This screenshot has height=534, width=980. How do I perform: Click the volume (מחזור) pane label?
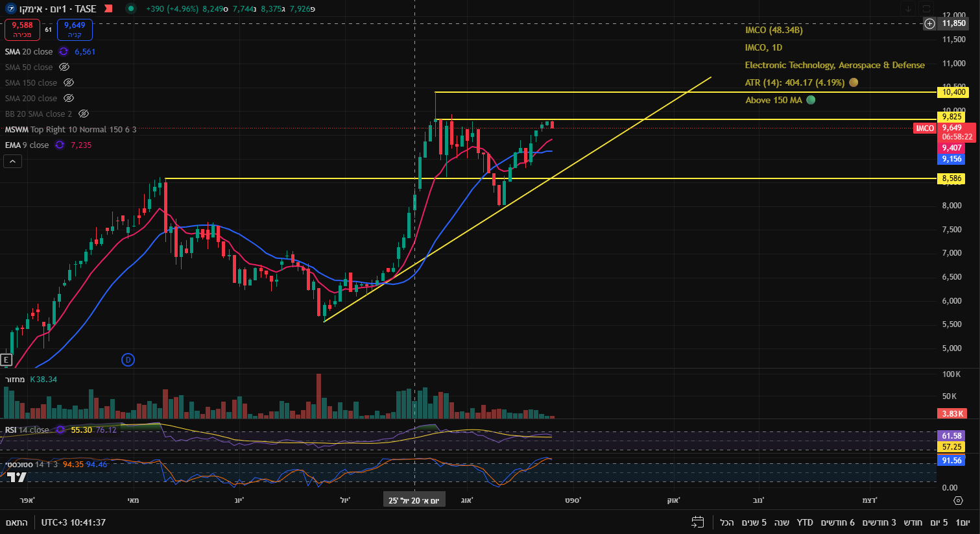15,380
